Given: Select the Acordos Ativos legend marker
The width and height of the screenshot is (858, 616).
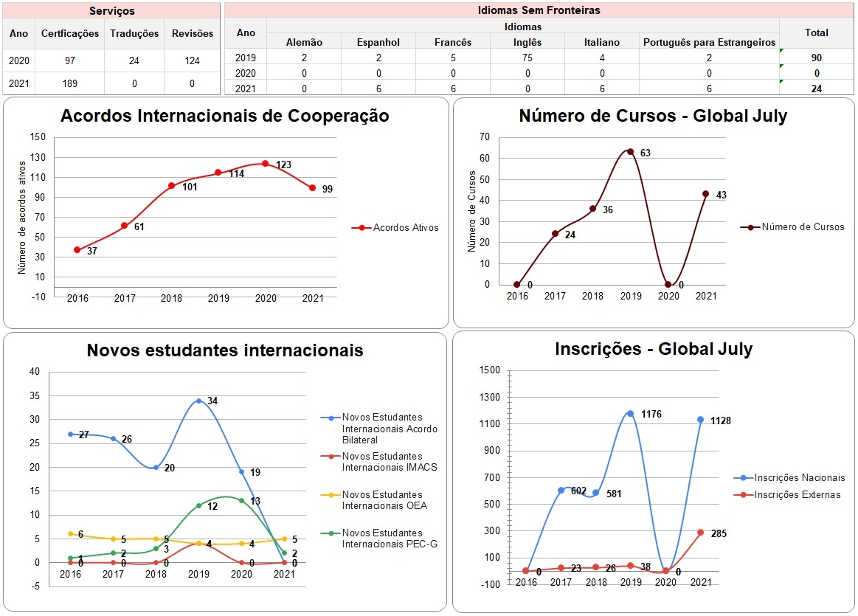Looking at the screenshot, I should point(361,228).
